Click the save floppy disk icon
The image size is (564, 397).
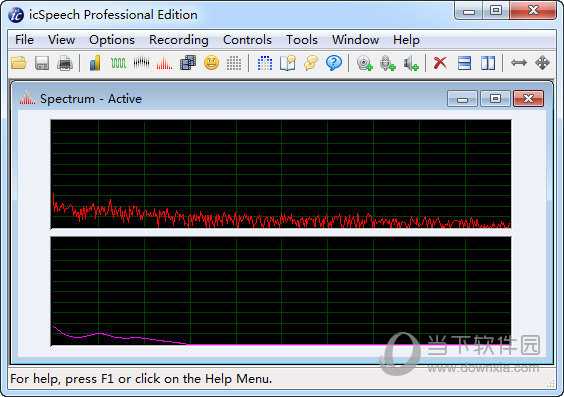(42, 63)
